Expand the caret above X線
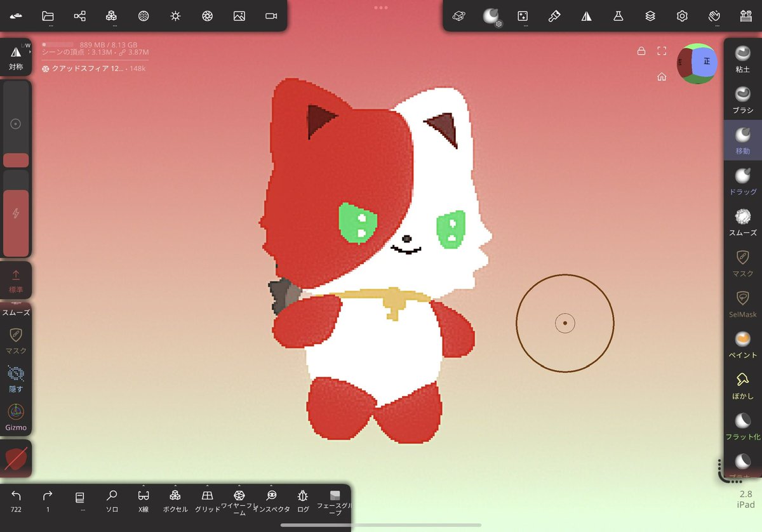The height and width of the screenshot is (532, 762). 144,486
